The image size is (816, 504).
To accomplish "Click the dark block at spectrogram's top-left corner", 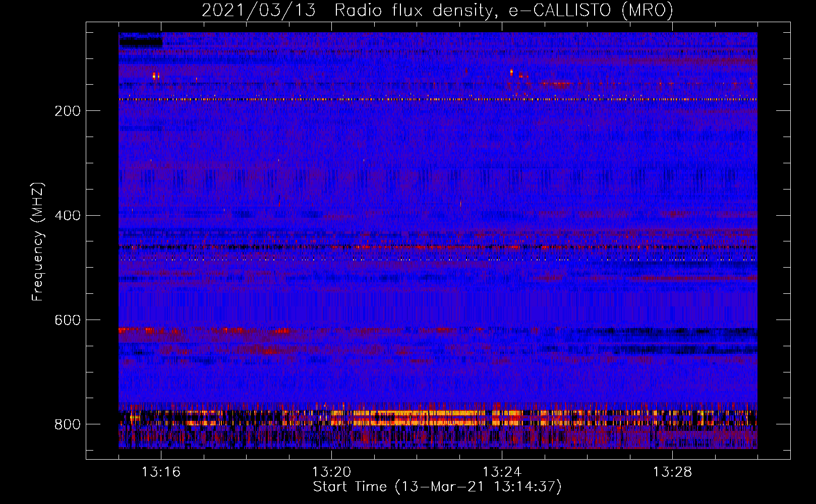I will coord(141,40).
